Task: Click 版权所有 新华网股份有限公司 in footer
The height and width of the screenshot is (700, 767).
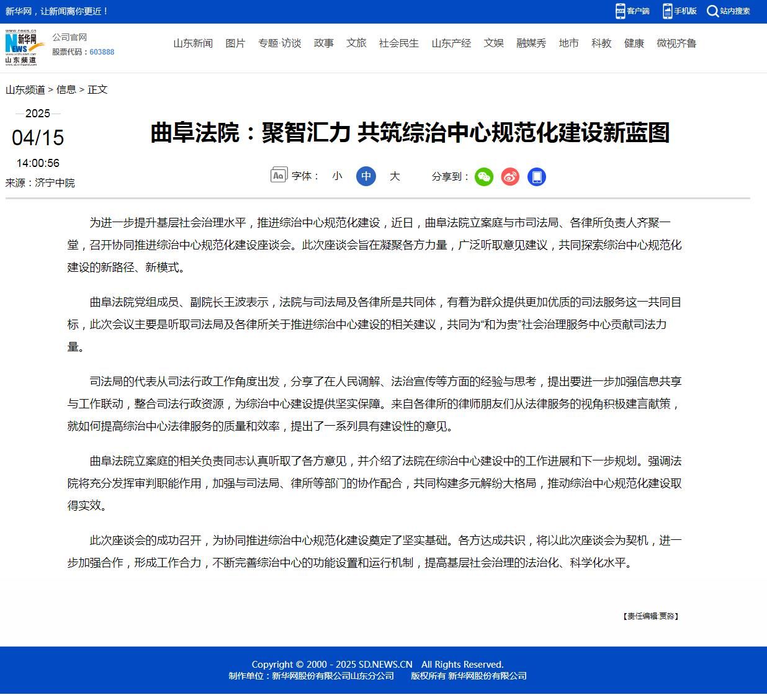Action: 469,676
